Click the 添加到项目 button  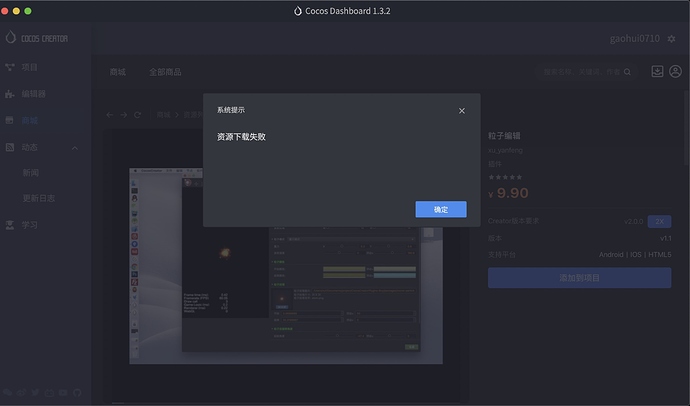pyautogui.click(x=580, y=278)
